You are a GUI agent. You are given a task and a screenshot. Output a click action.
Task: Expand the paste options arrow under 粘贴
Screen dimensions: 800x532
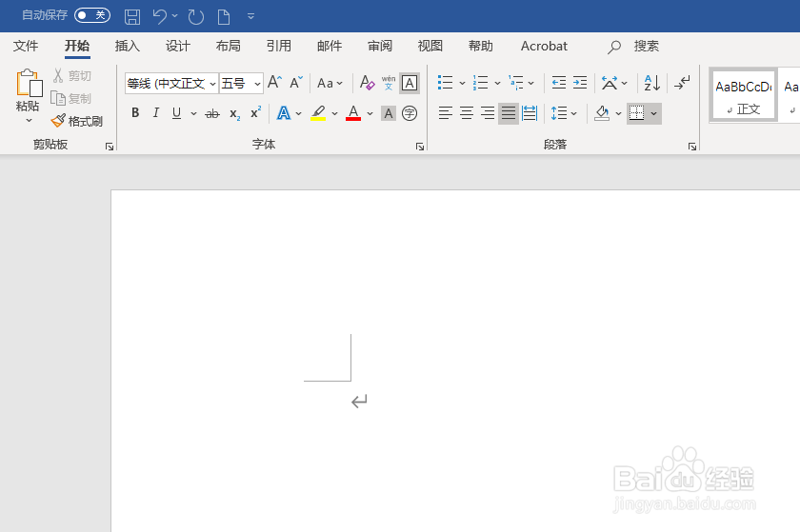coord(29,120)
